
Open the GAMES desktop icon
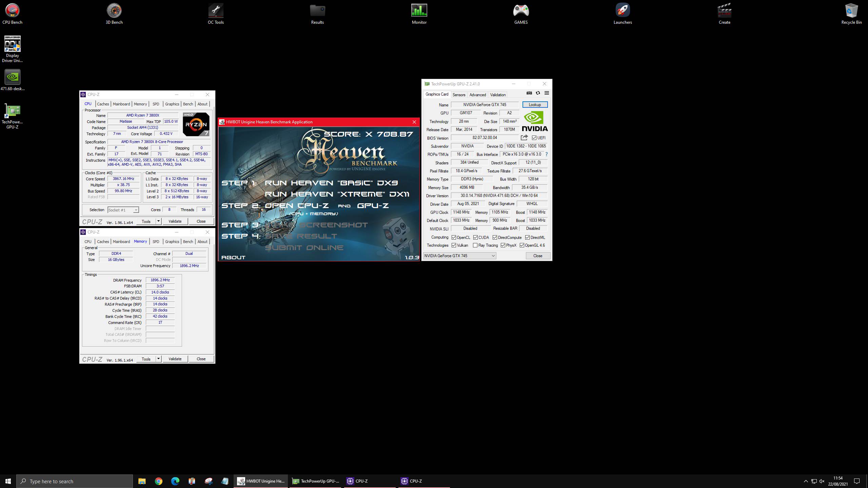[x=521, y=14]
